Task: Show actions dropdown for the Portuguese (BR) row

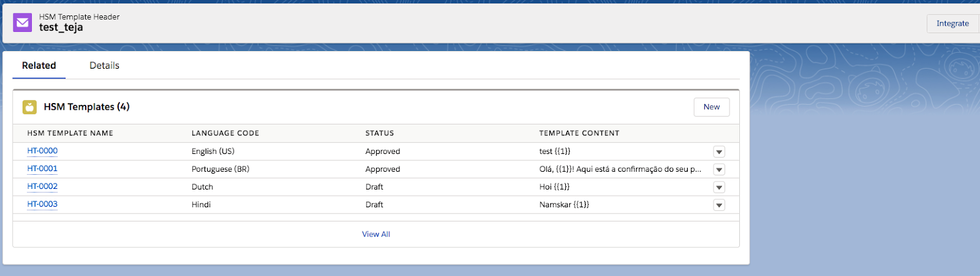Action: point(719,169)
